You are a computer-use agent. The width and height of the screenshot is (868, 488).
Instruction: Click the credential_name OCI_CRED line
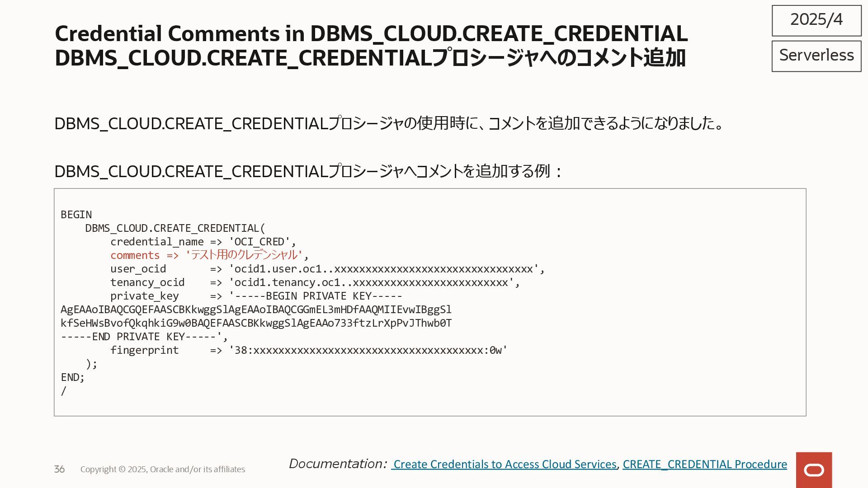point(203,242)
